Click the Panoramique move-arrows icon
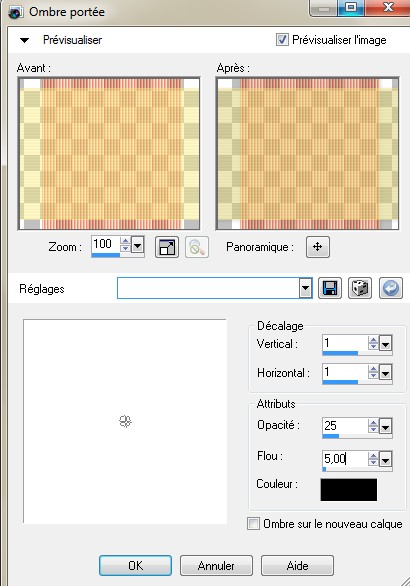This screenshot has height=586, width=410. pyautogui.click(x=318, y=247)
